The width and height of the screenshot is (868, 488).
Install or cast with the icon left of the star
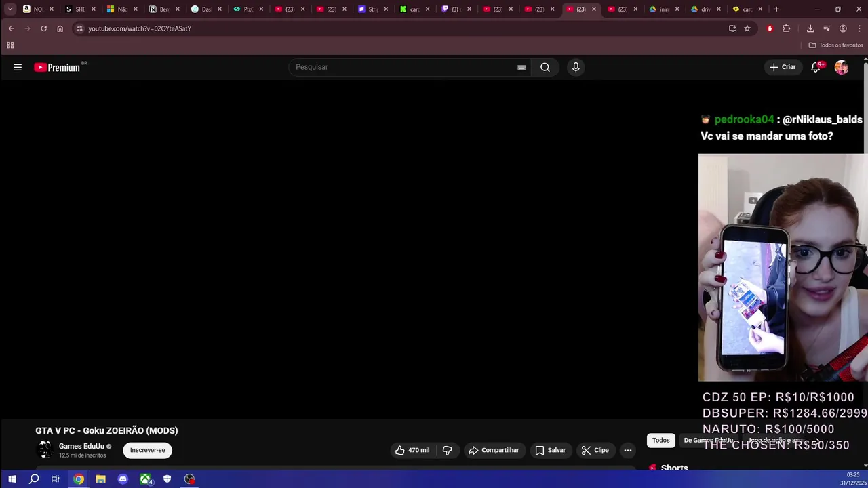pos(732,28)
